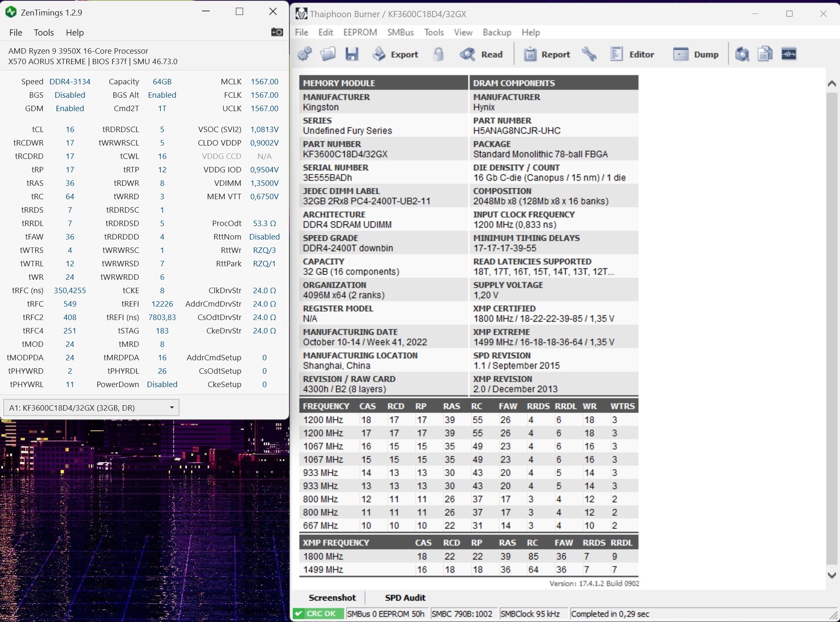840x622 pixels.
Task: Click the padlock icon in toolbar
Action: tap(438, 54)
